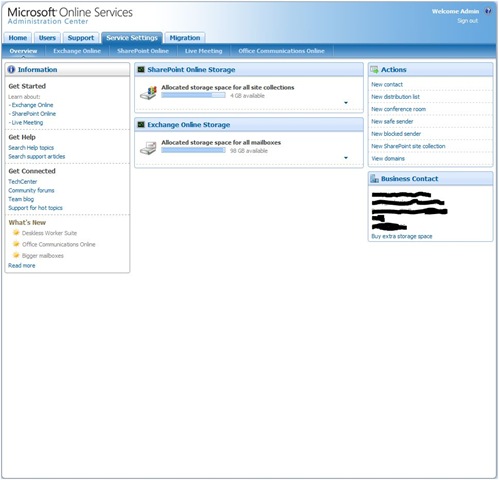The height and width of the screenshot is (480, 499).
Task: Click the '98 GB available' text
Action: (x=249, y=151)
